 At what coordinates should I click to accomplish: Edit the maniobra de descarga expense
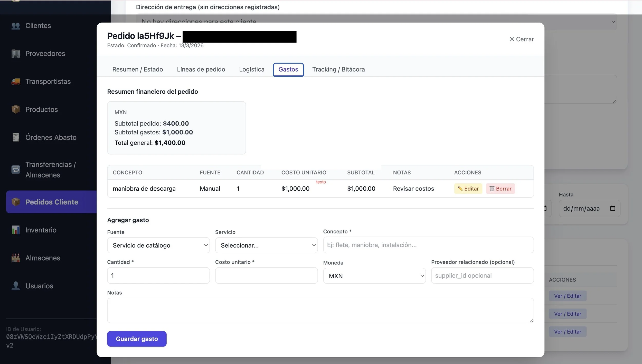point(468,189)
